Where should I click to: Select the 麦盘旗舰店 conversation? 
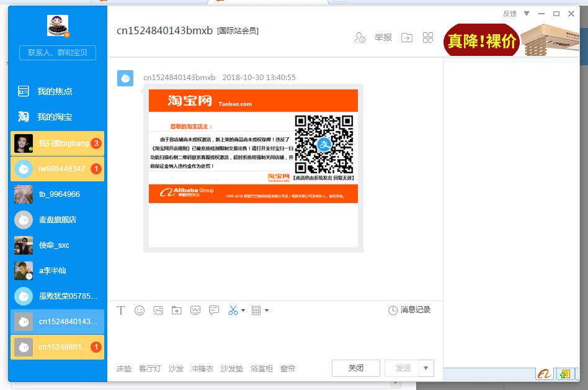(x=58, y=220)
